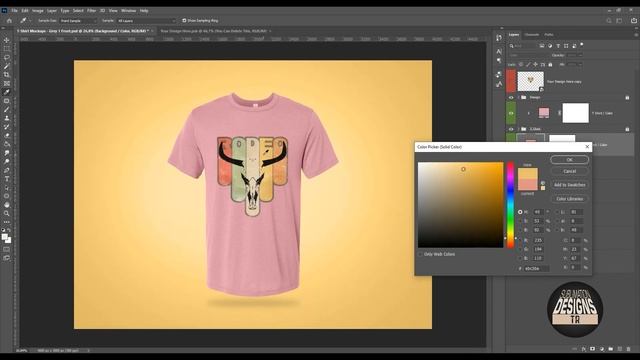Enable Only Web Colors checkbox
Image resolution: width=640 pixels, height=360 pixels.
point(420,254)
